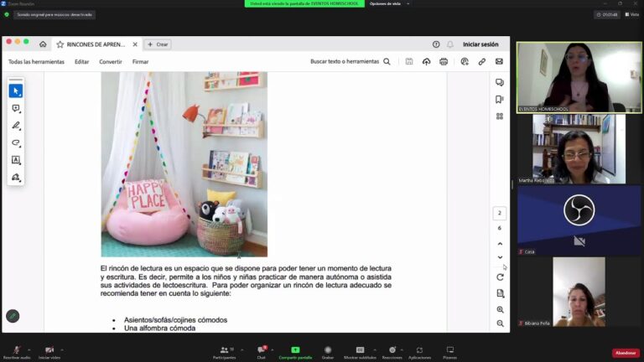Send document by email envelope icon
The image size is (644, 362).
coord(499,61)
